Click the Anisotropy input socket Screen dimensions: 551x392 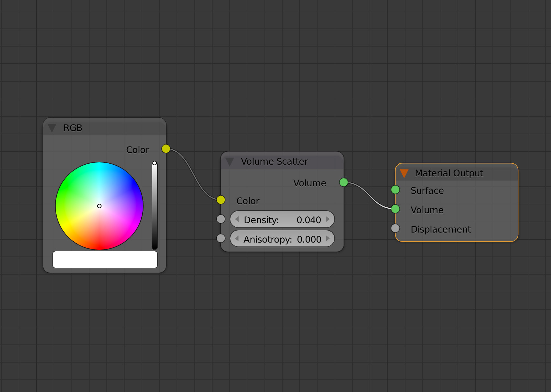click(221, 238)
